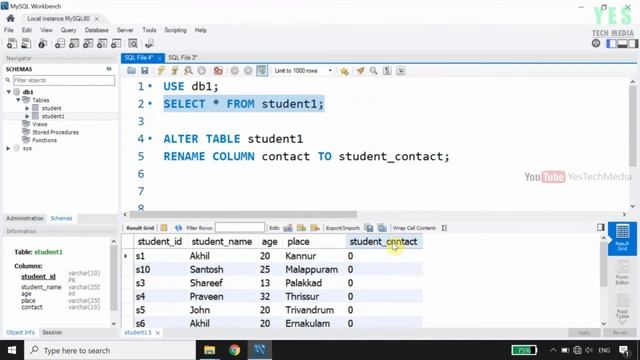Image resolution: width=640 pixels, height=360 pixels.
Task: Beautify the query with the broom icon
Action: (360, 71)
